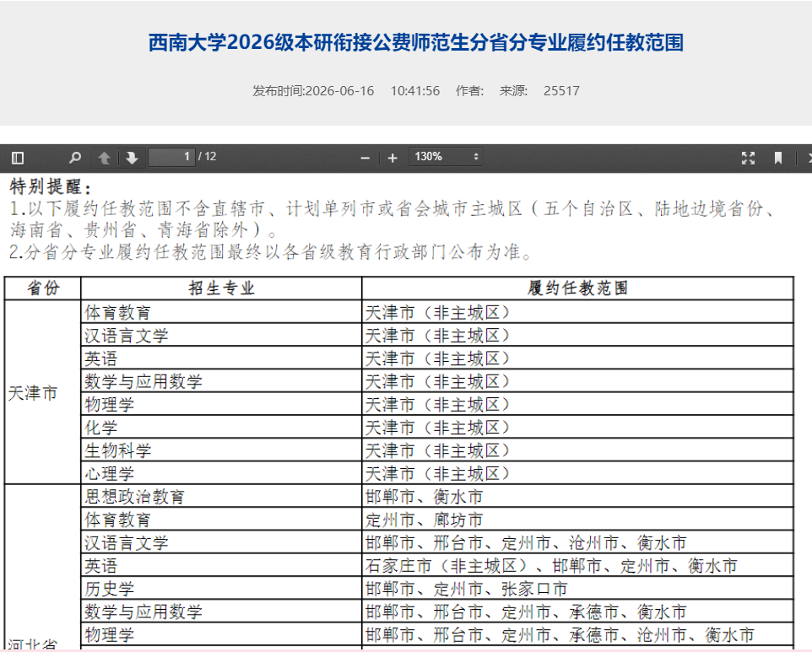Click the bookmark current view icon
This screenshot has height=652, width=812.
[x=778, y=158]
